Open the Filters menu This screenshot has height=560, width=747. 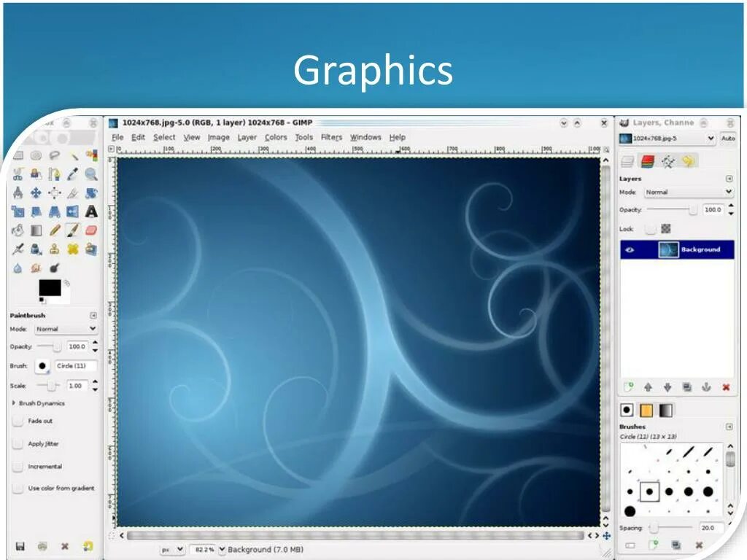331,137
